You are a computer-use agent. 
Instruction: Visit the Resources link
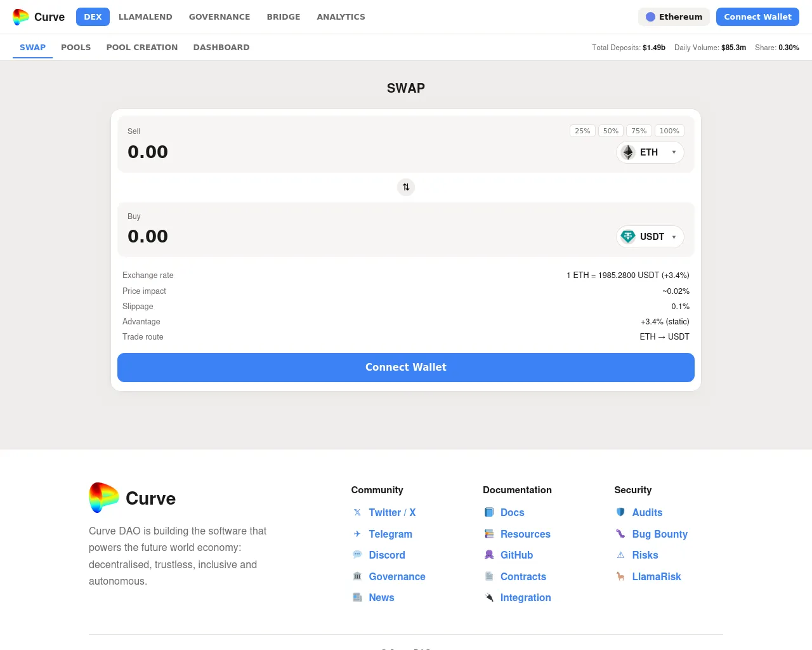[525, 534]
